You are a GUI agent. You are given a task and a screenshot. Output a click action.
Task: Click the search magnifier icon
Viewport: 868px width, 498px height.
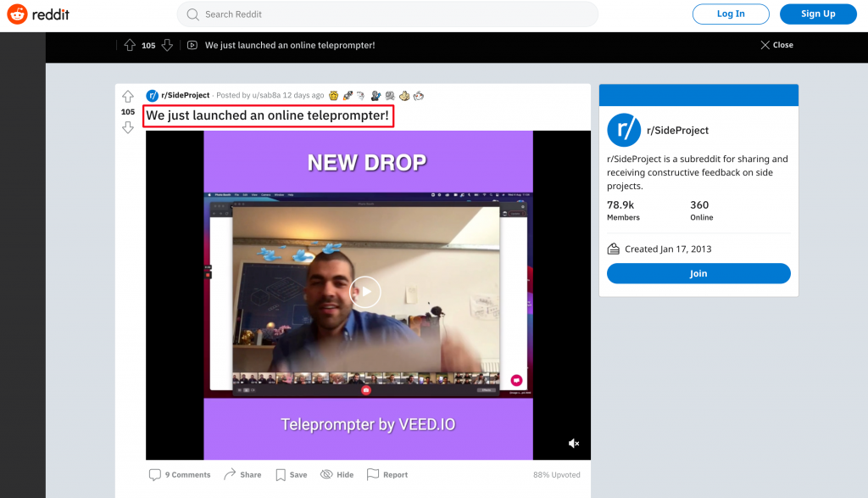click(192, 14)
